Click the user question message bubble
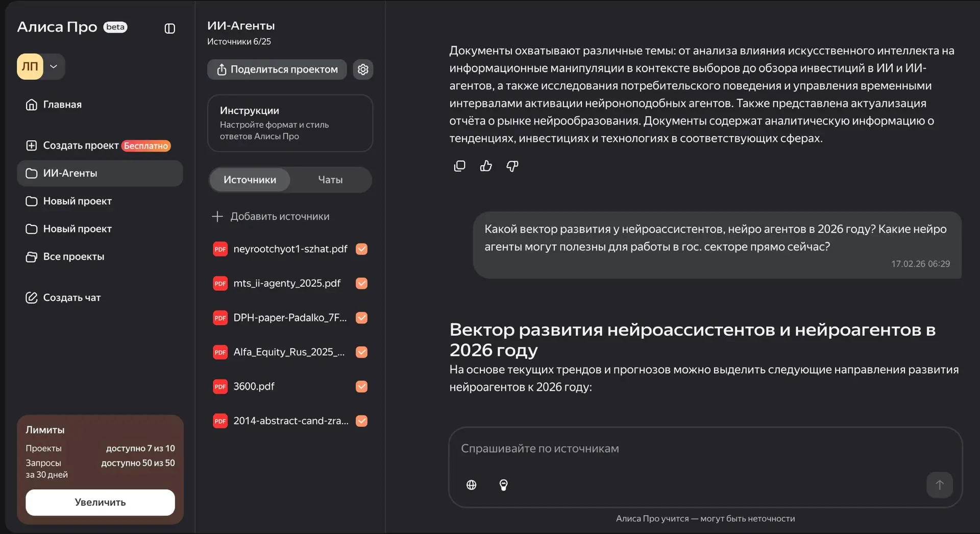The height and width of the screenshot is (534, 980). [717, 245]
